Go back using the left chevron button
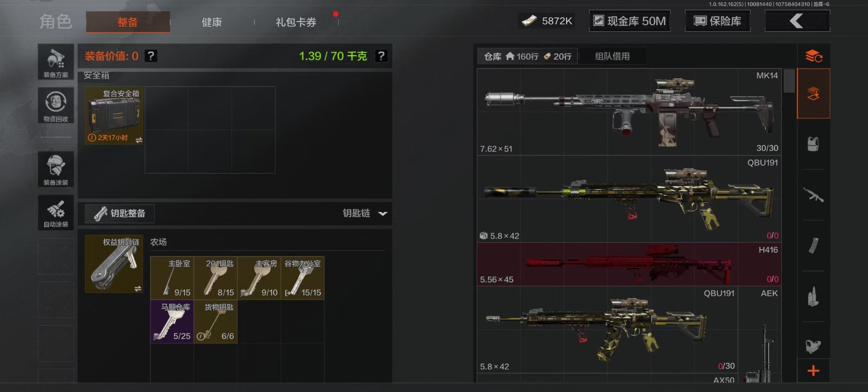Screen dimensions: 868x392 point(797,21)
